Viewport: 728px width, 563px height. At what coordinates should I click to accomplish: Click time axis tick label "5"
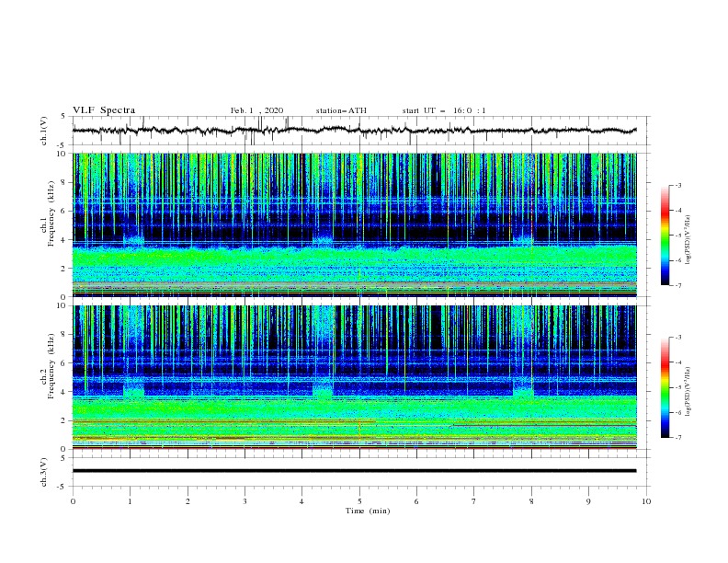pos(359,501)
